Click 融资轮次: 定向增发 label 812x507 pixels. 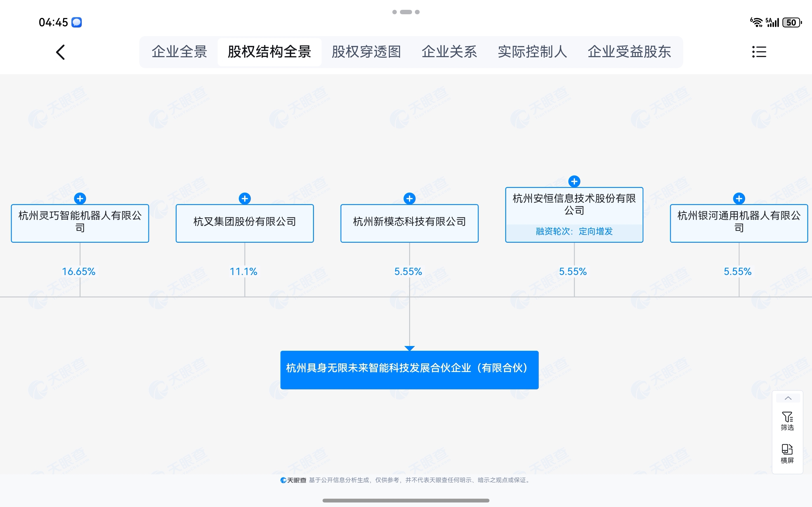[x=574, y=231]
